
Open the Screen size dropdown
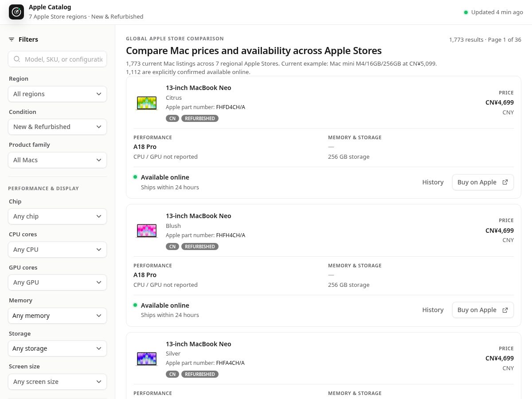pyautogui.click(x=57, y=382)
